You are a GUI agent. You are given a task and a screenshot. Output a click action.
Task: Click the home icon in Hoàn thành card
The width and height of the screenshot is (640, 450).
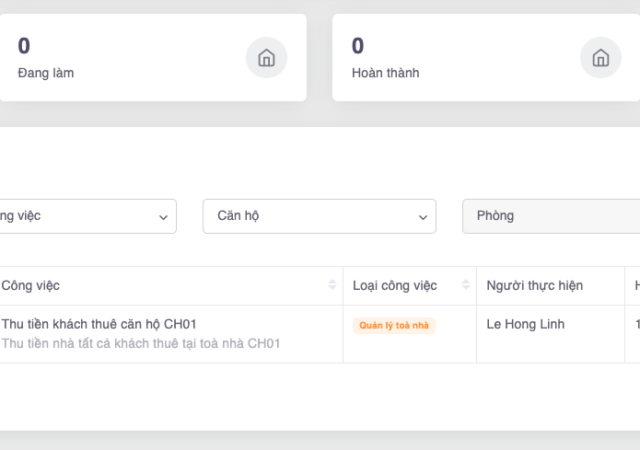pyautogui.click(x=600, y=58)
